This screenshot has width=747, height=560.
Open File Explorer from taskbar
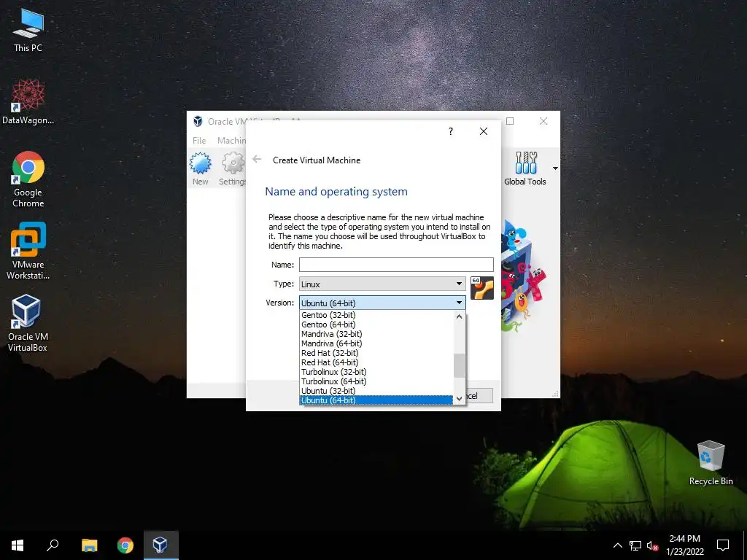(89, 545)
